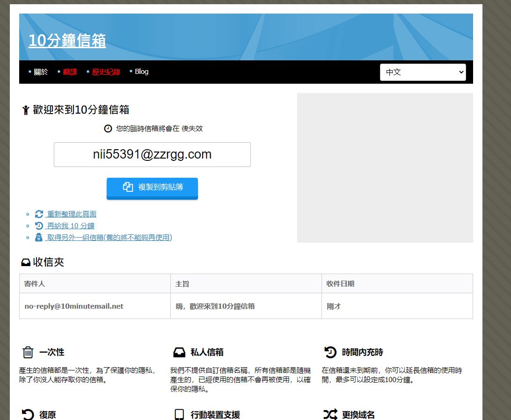Click the history clock icon beside 再給我 10 分鐘

click(39, 226)
